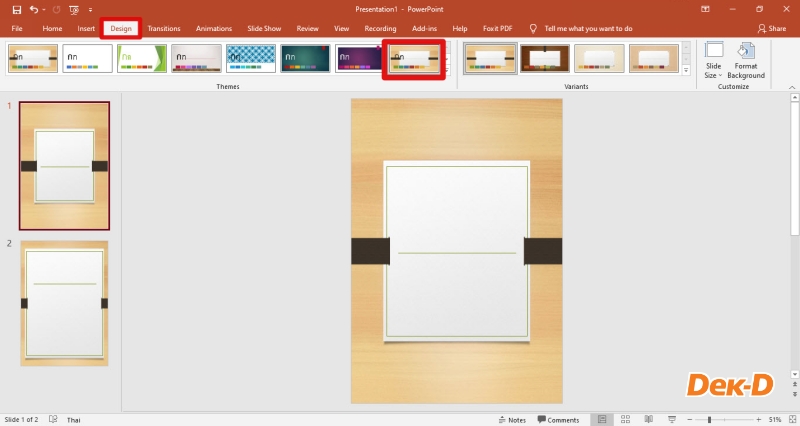800x426 pixels.
Task: Click the zoom slider handle
Action: click(x=709, y=420)
